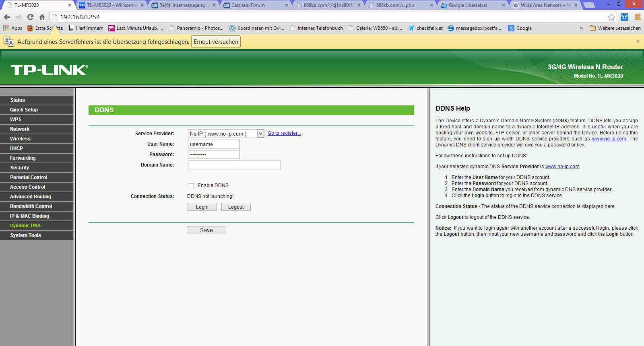This screenshot has height=346, width=644.
Task: Open the Chrome hamburger menu
Action: pos(638,17)
